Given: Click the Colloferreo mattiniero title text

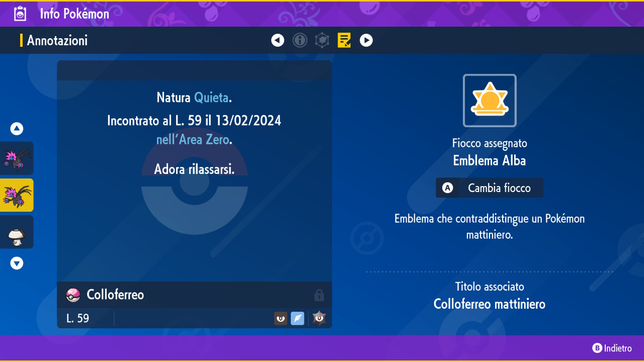Looking at the screenshot, I should pyautogui.click(x=490, y=304).
